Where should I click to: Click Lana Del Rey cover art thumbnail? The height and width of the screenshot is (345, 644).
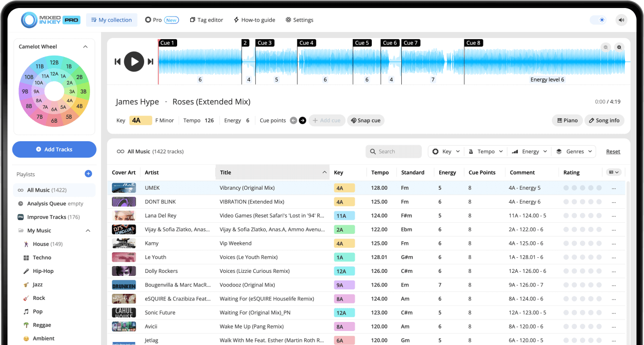pyautogui.click(x=124, y=216)
